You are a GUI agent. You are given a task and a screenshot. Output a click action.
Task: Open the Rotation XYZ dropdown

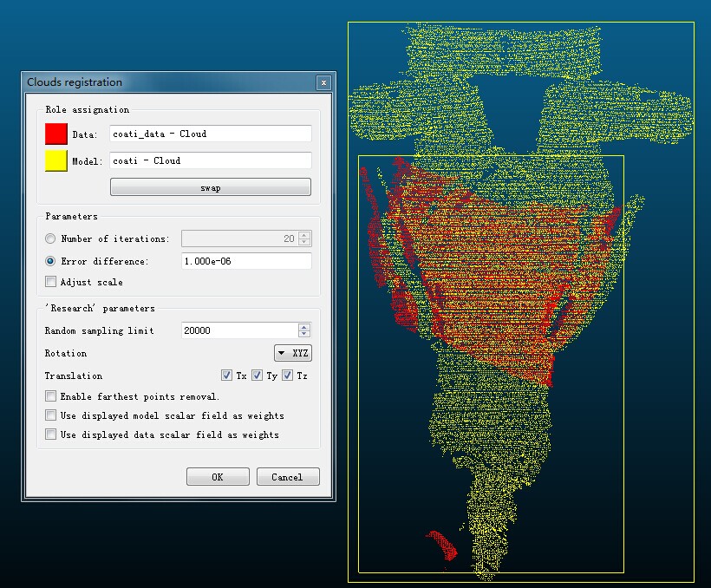click(x=293, y=353)
